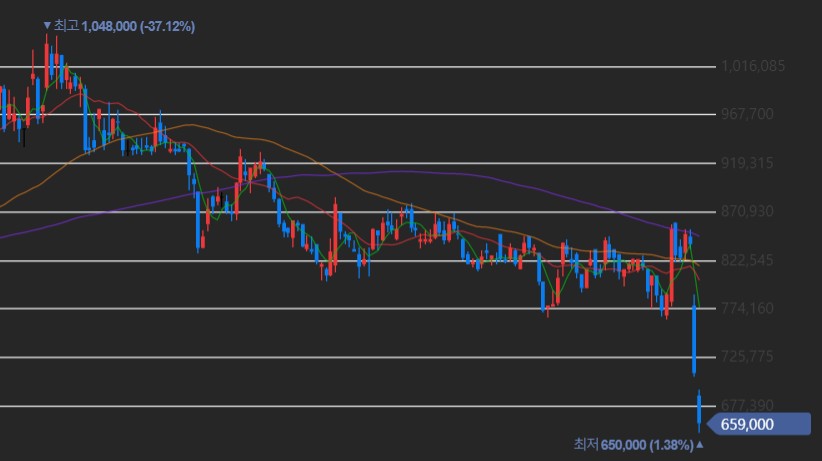Click the 725,775 price axis label

tap(747, 357)
